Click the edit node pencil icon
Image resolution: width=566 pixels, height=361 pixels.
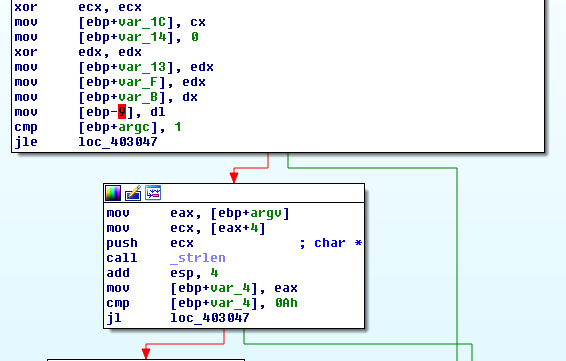pos(133,193)
